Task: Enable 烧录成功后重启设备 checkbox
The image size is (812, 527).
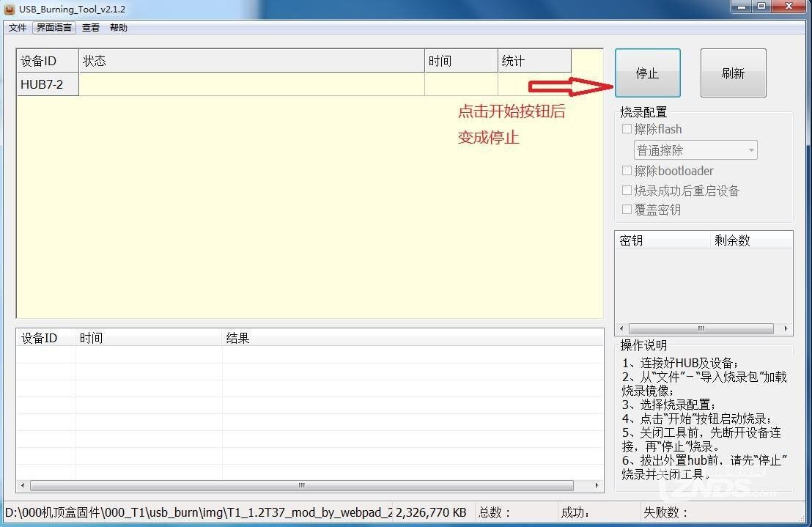Action: [627, 191]
